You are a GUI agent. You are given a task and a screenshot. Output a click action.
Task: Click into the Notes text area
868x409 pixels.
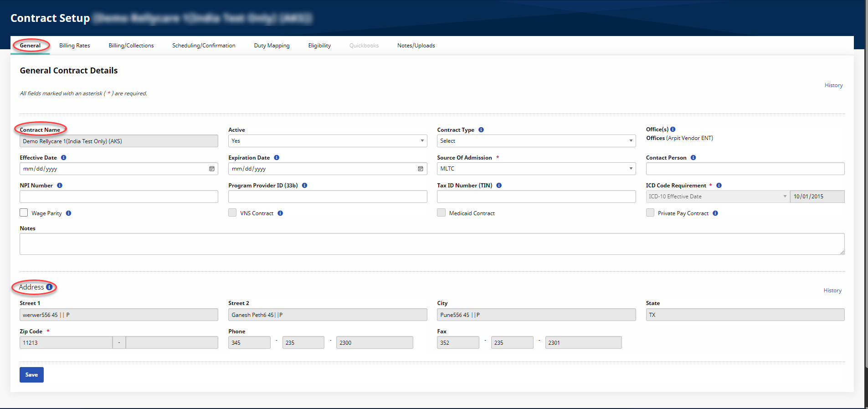(x=431, y=244)
